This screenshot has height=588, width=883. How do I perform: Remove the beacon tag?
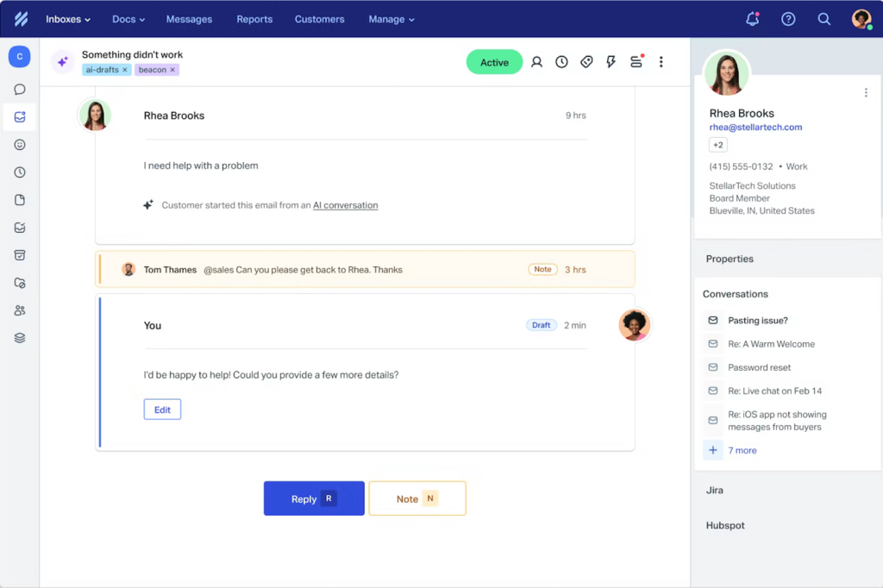(x=172, y=70)
